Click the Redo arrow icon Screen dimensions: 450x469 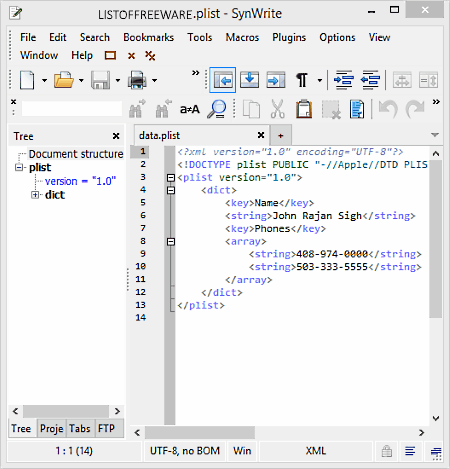point(415,109)
